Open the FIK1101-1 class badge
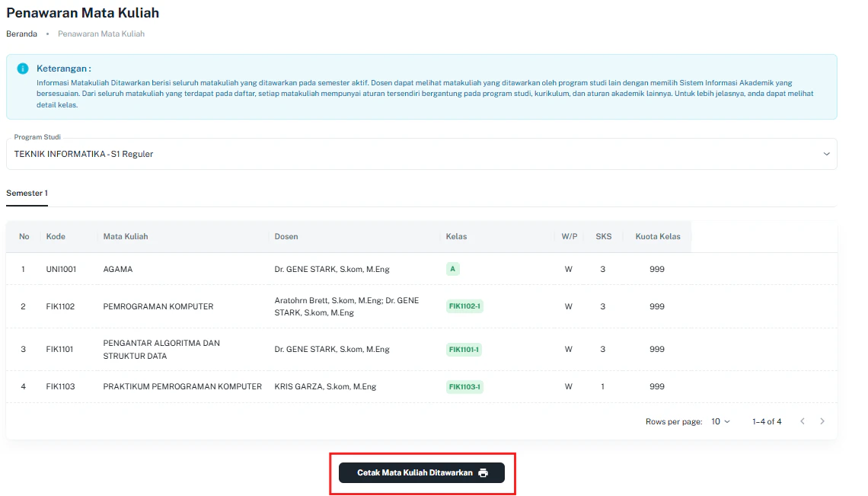Viewport: 868px width, 496px height. 464,350
